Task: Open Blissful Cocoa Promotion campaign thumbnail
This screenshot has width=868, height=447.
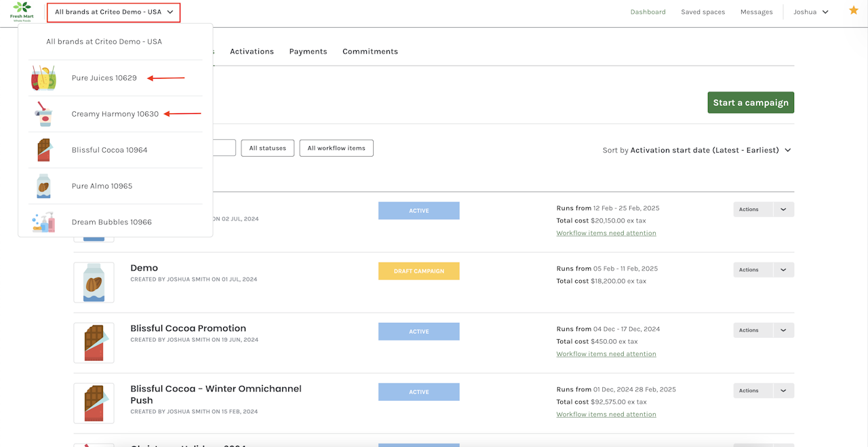Action: click(94, 343)
